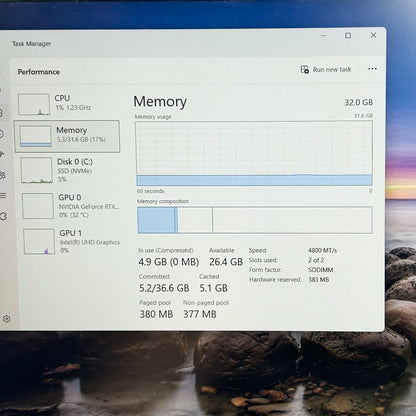The image size is (416, 416).
Task: Open Task Manager settings gear
Action: coord(6,319)
